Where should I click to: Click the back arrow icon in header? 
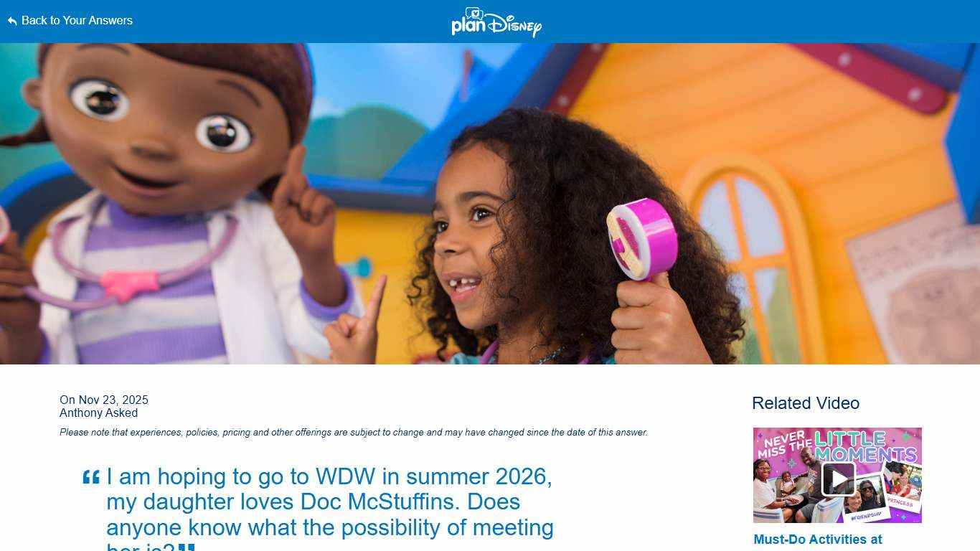(12, 21)
